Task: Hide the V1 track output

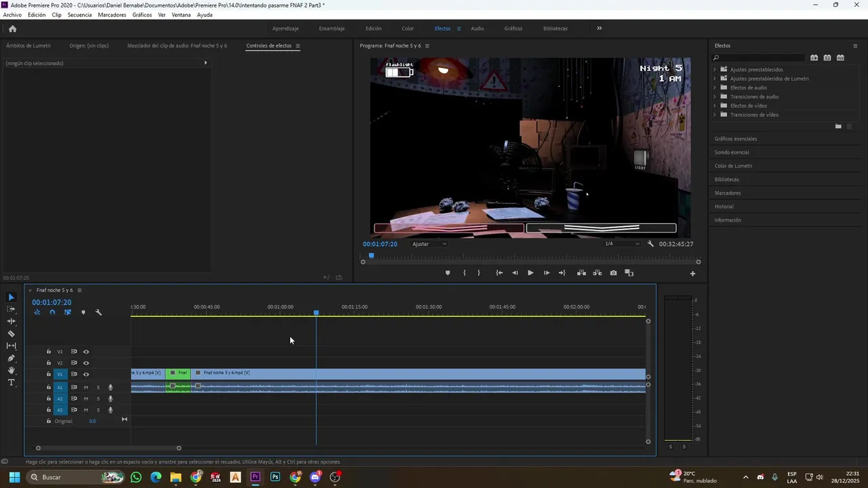Action: [x=86, y=374]
